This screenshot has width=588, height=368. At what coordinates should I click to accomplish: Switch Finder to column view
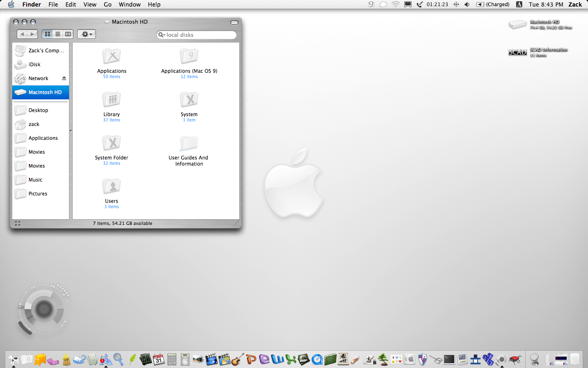[68, 34]
